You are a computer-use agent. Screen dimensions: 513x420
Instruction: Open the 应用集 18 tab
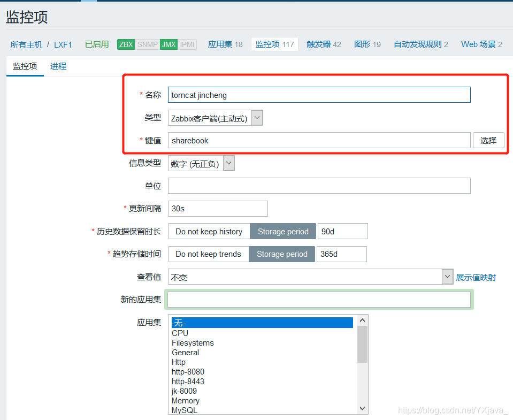225,44
